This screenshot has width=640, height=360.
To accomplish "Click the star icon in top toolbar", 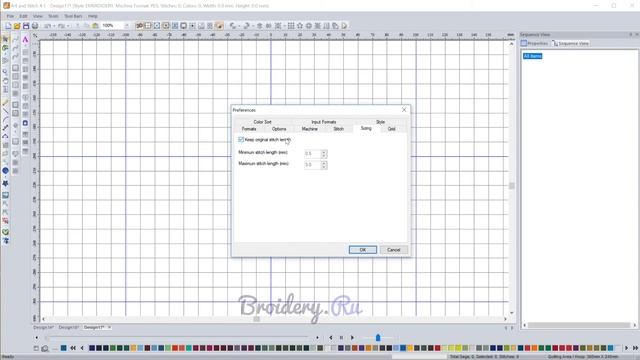I will [300, 26].
